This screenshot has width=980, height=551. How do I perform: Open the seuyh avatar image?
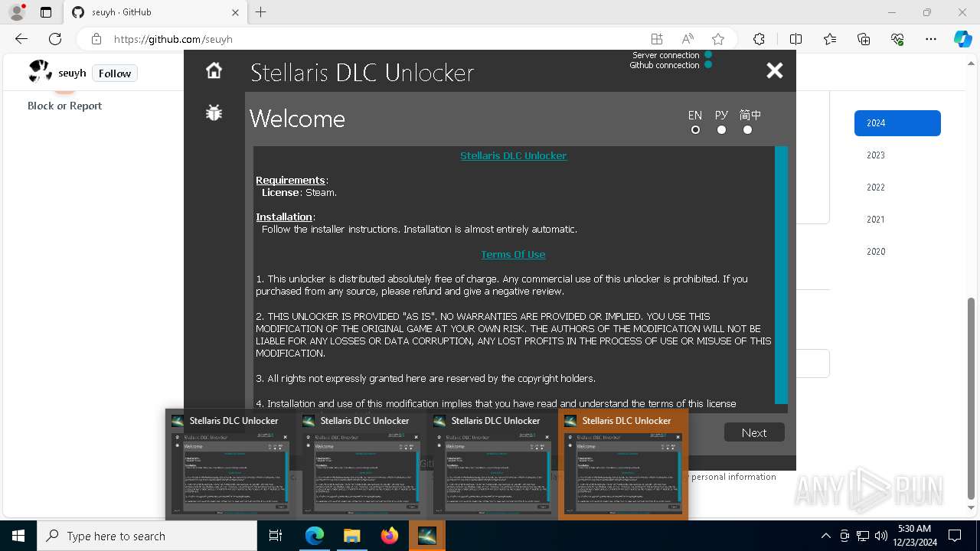40,71
